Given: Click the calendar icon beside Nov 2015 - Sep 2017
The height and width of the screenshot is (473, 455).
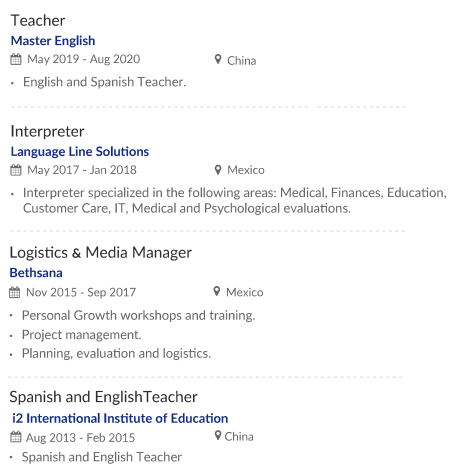Looking at the screenshot, I should pyautogui.click(x=15, y=292).
